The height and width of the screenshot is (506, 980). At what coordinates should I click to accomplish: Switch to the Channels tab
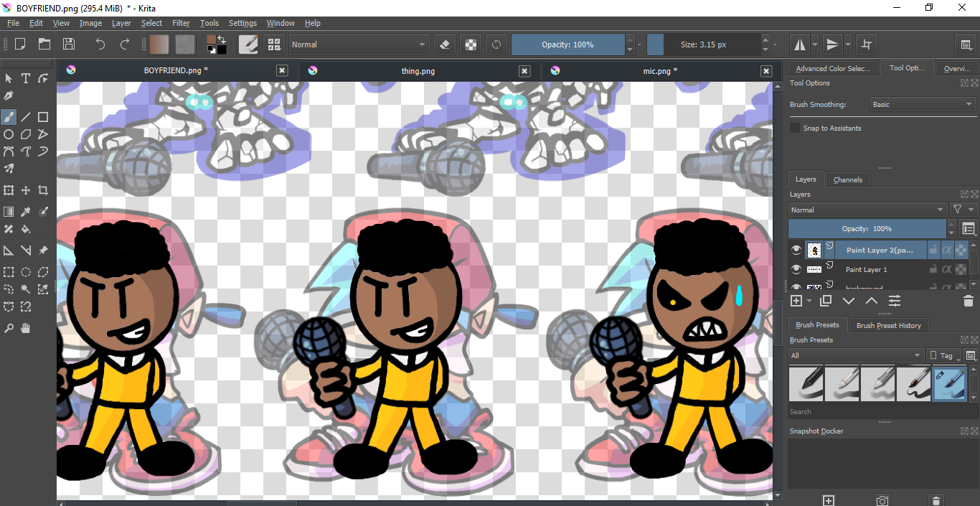point(847,179)
